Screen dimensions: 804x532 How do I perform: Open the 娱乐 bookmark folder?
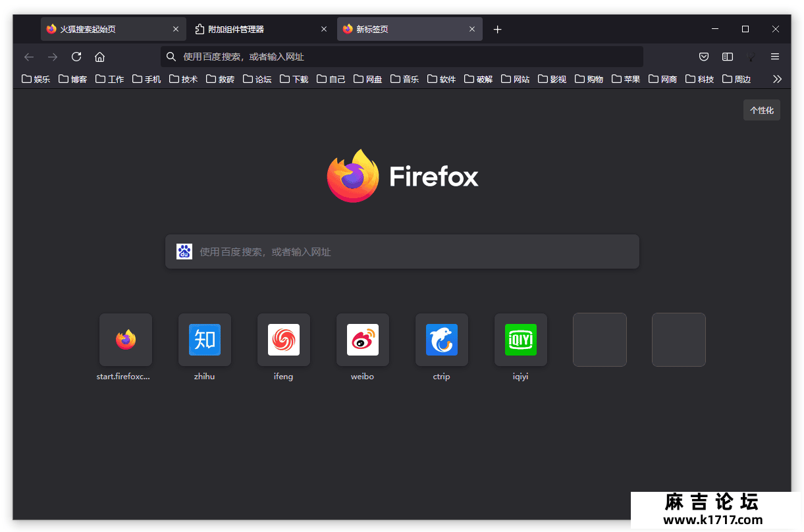36,79
